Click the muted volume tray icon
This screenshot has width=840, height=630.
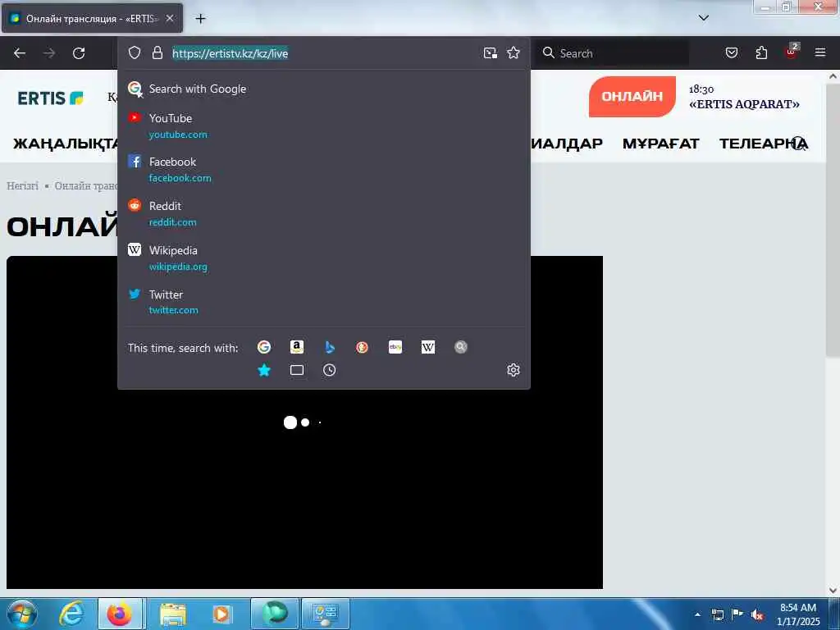click(x=757, y=615)
